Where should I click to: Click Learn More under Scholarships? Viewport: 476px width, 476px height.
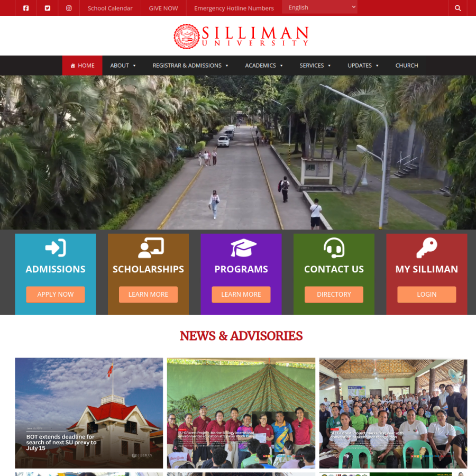148,295
